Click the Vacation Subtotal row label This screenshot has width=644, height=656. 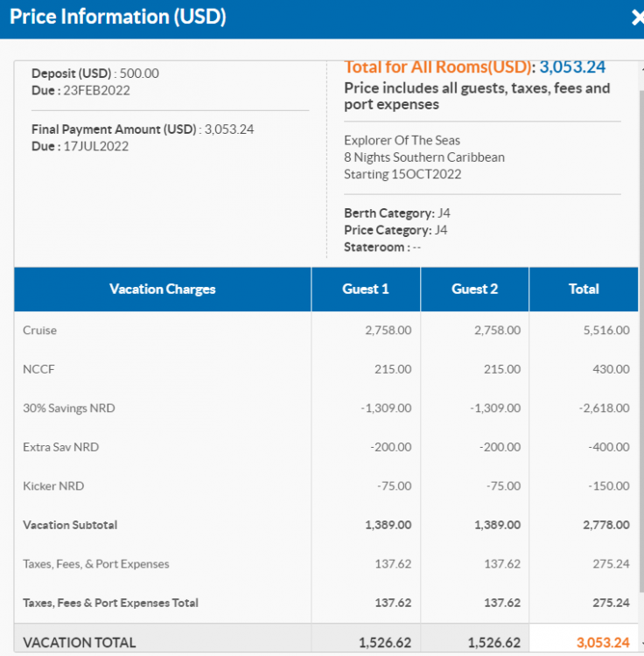coord(70,525)
